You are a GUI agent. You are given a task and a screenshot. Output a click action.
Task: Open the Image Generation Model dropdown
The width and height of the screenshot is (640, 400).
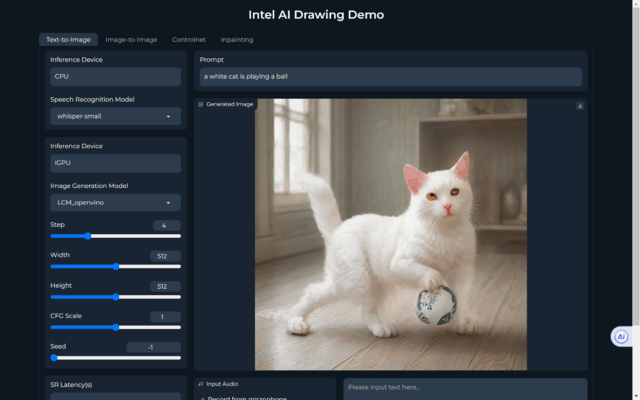point(116,203)
